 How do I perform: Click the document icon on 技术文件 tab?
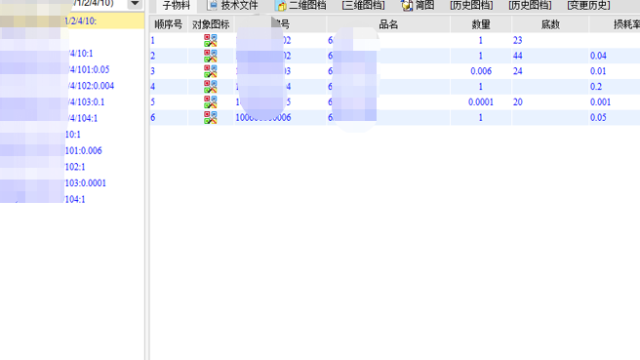[212, 5]
